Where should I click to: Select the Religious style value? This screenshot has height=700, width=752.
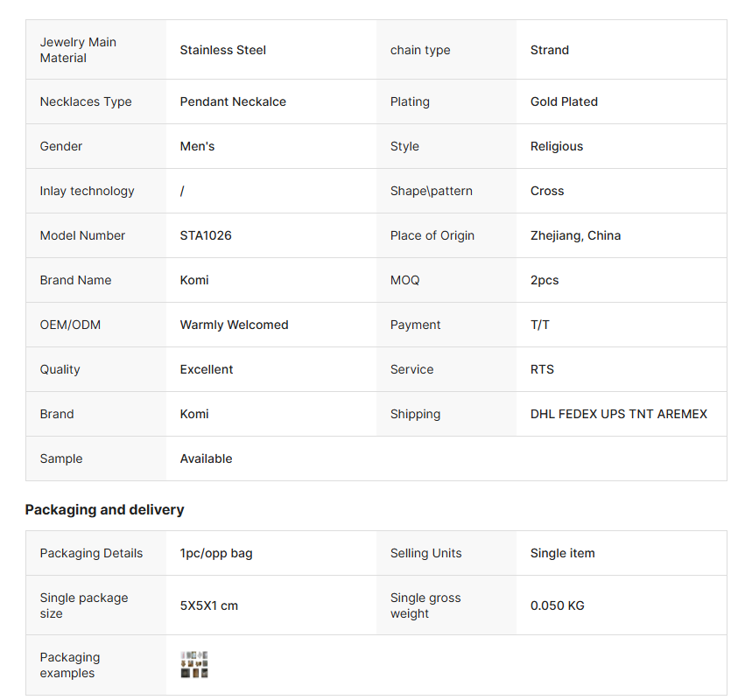pos(557,146)
